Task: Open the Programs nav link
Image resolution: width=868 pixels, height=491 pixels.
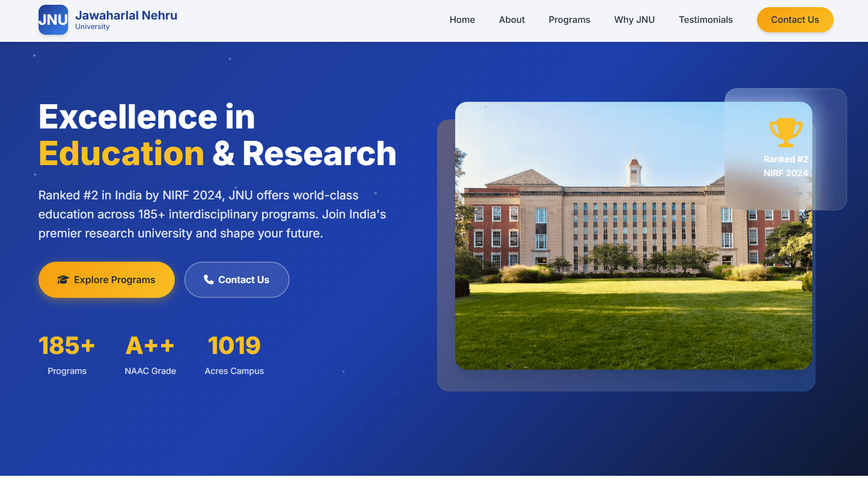Action: pos(569,20)
